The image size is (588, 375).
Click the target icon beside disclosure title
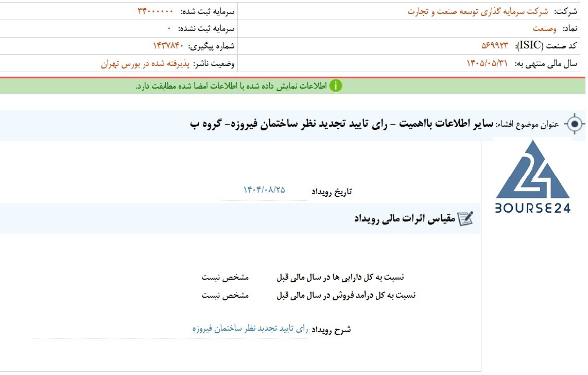pyautogui.click(x=574, y=124)
